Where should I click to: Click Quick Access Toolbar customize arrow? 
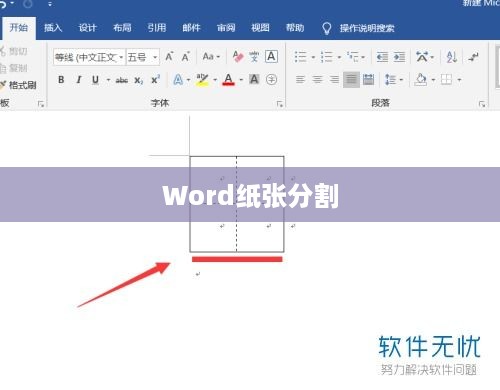(x=50, y=4)
